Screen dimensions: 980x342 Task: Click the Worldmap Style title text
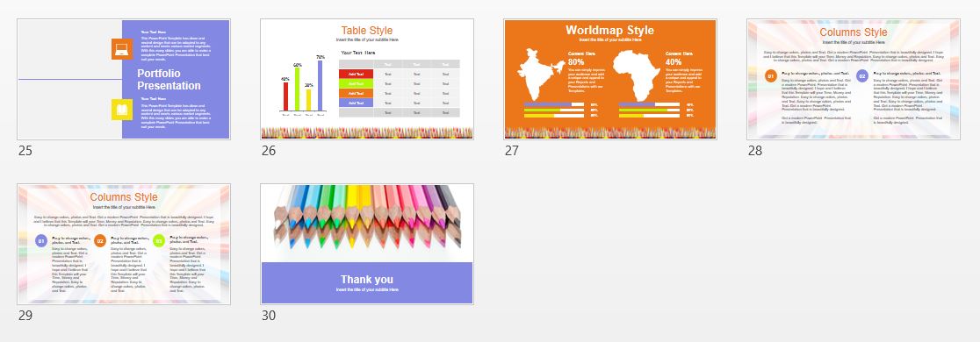coord(610,30)
